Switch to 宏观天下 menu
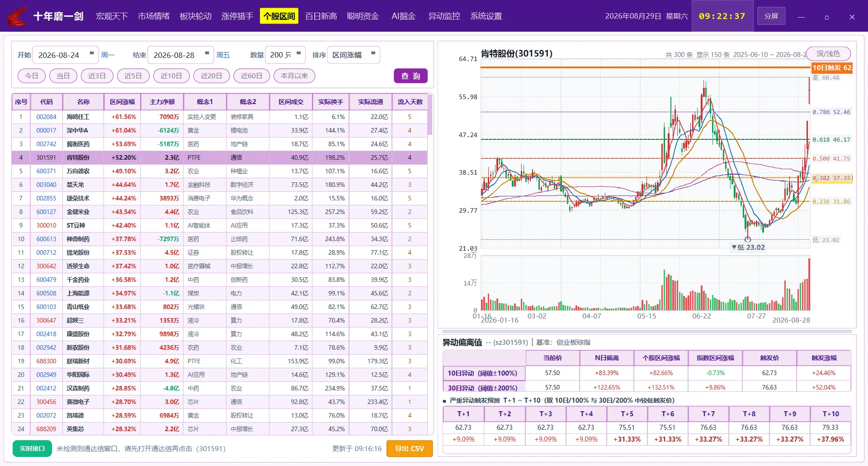This screenshot has height=466, width=868. 112,16
